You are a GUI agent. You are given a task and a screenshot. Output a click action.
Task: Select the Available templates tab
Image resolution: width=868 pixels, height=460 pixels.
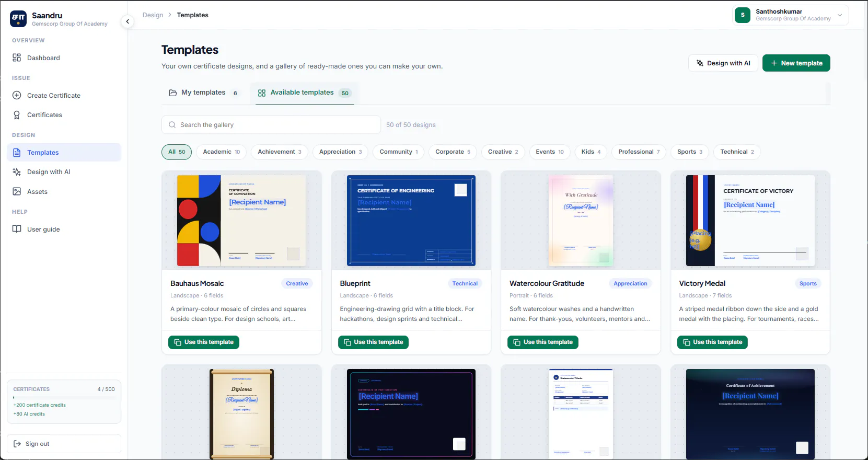pos(304,93)
